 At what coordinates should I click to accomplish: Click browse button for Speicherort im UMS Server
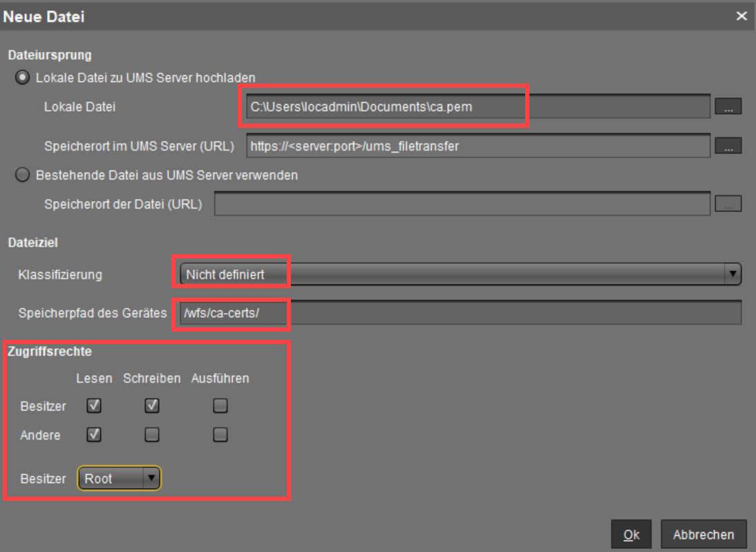coord(728,146)
